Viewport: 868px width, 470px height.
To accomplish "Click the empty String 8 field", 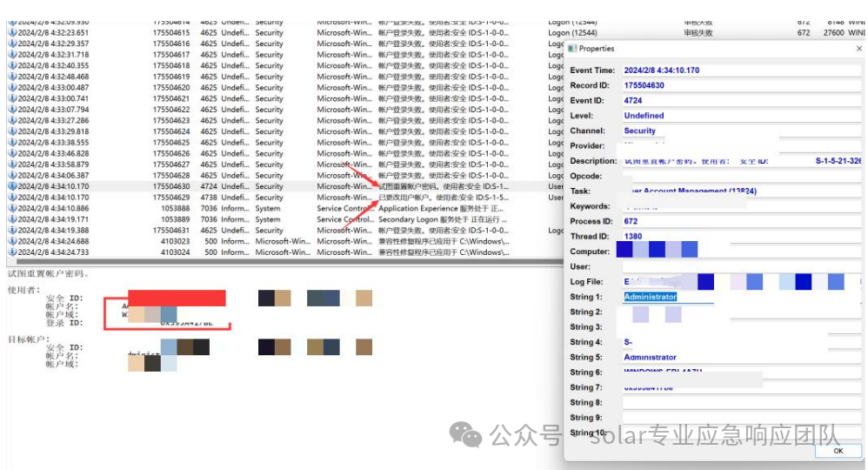I will click(x=742, y=403).
